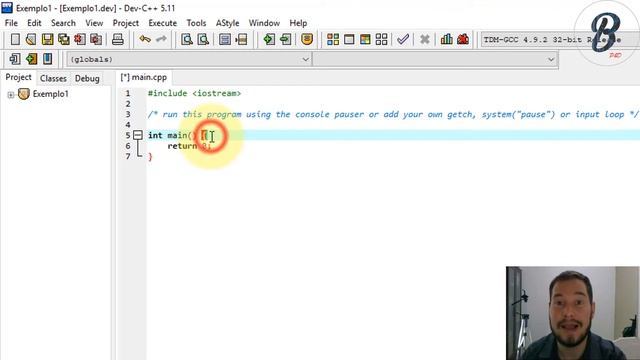Rebuild all with the four squares icon
Screen dimensions: 640x360
pos(381,39)
